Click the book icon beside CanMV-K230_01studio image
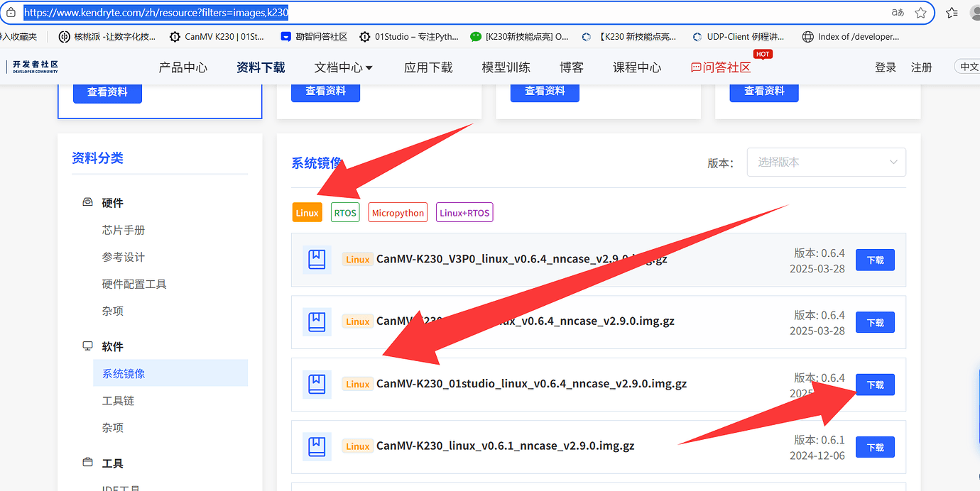 [x=316, y=384]
